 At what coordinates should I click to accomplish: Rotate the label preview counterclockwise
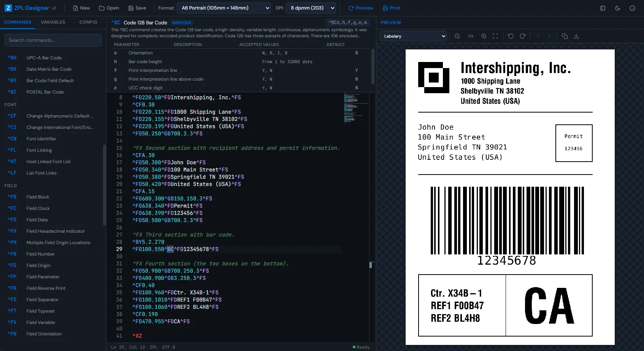511,36
